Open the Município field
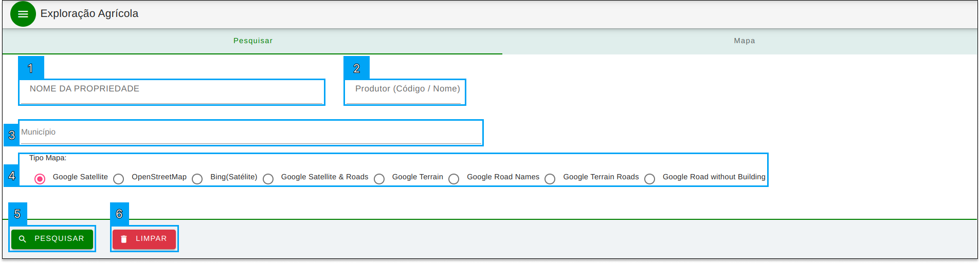This screenshot has height=263, width=980. (x=251, y=133)
